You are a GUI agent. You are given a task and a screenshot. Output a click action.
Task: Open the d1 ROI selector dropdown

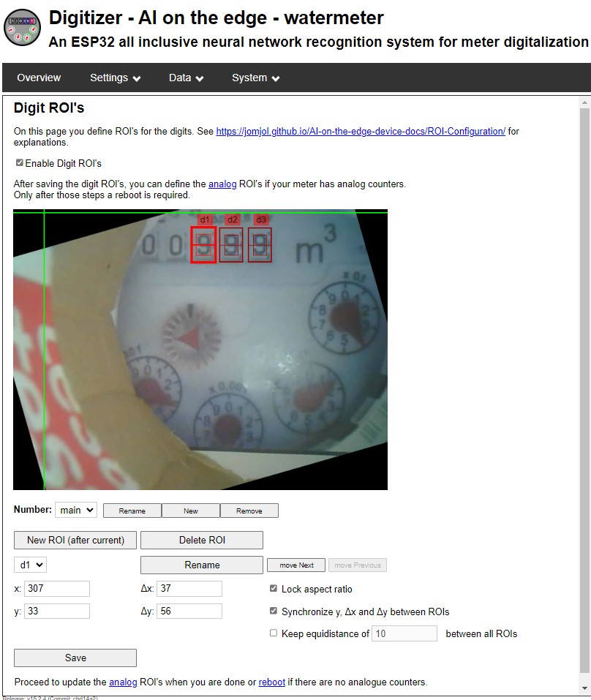[30, 565]
